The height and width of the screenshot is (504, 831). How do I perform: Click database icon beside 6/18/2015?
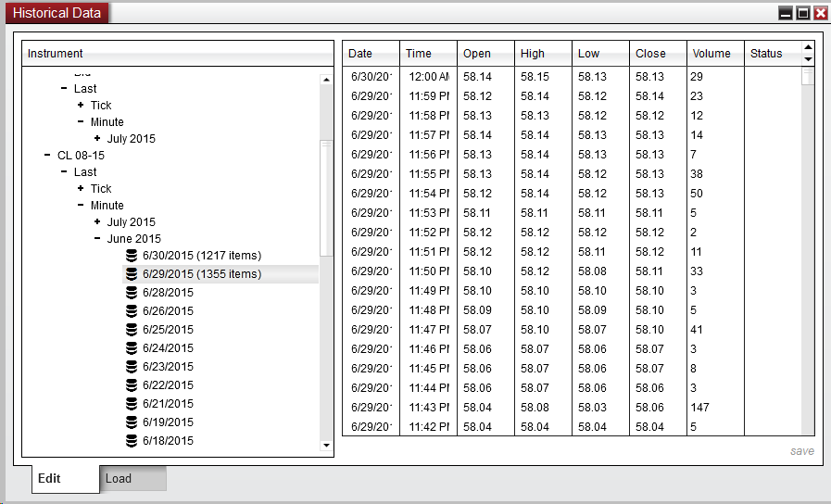click(132, 441)
